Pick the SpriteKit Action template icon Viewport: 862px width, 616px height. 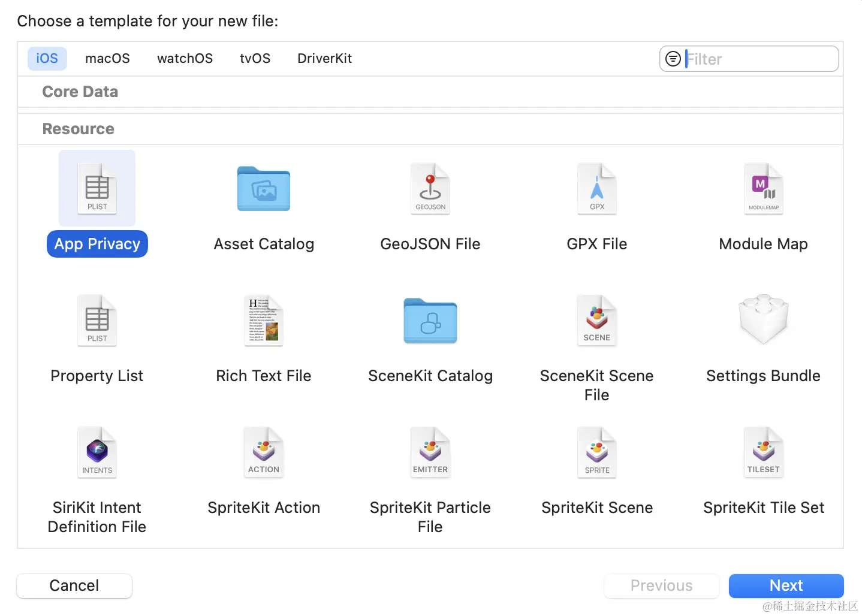point(264,452)
